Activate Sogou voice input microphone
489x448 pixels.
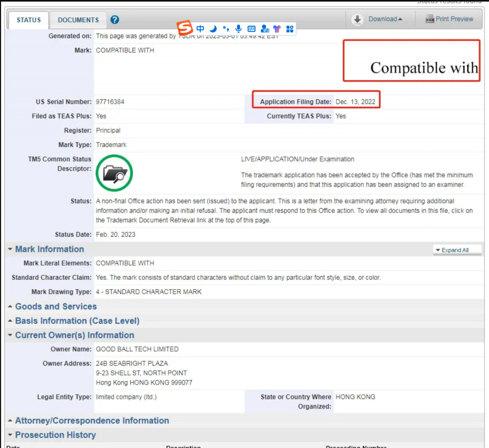coord(239,29)
